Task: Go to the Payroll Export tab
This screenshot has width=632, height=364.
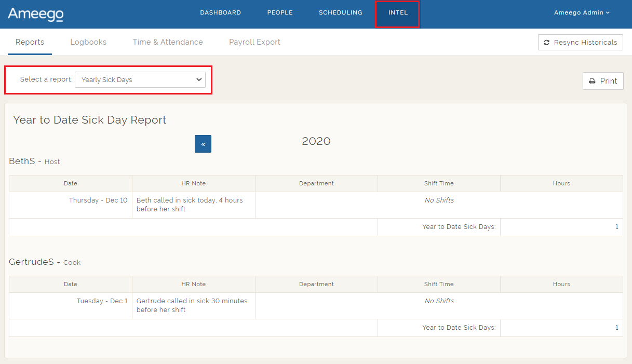Action: [x=254, y=43]
